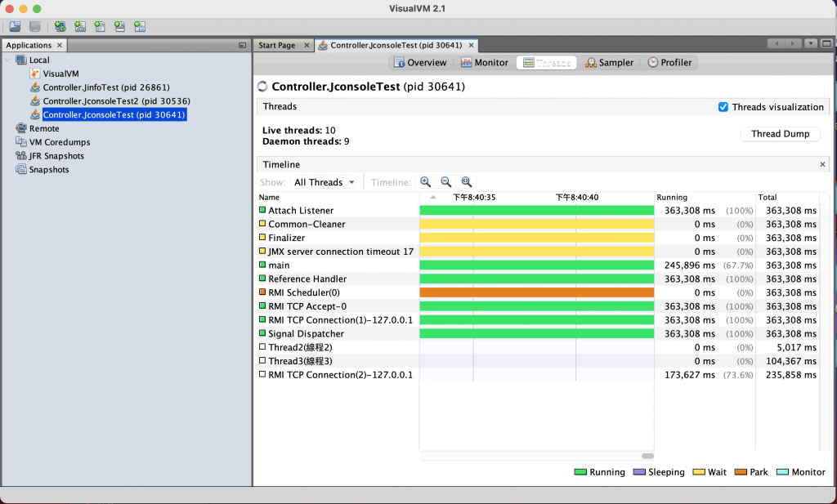Click the Local computer icon
The width and height of the screenshot is (837, 504).
pos(20,60)
